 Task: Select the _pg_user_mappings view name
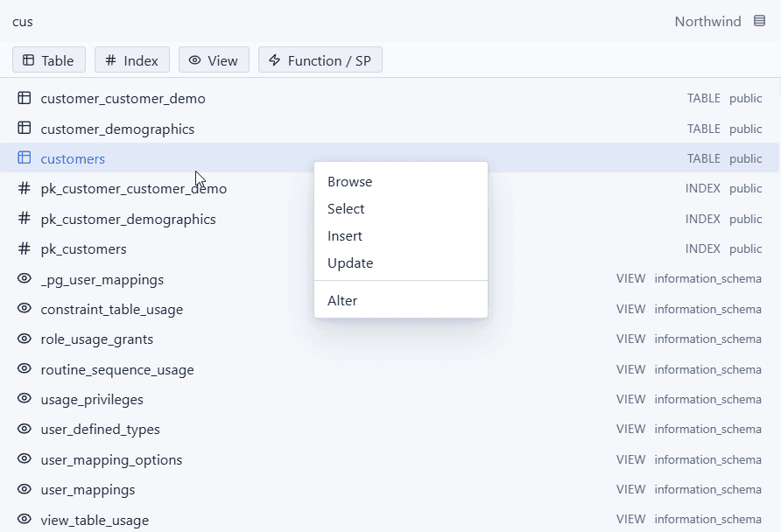point(102,280)
